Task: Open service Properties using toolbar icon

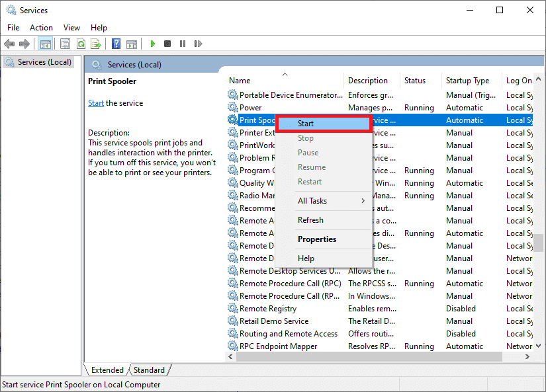Action: coord(65,44)
